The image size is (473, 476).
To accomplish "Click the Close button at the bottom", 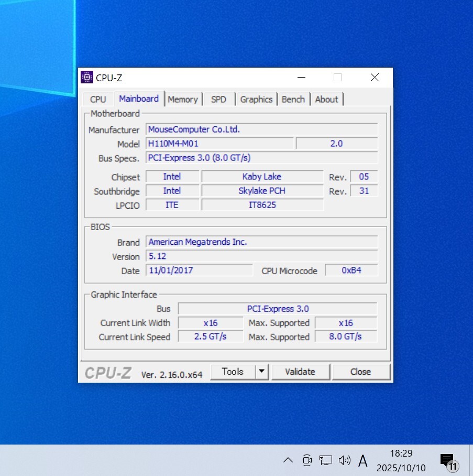I will point(360,372).
